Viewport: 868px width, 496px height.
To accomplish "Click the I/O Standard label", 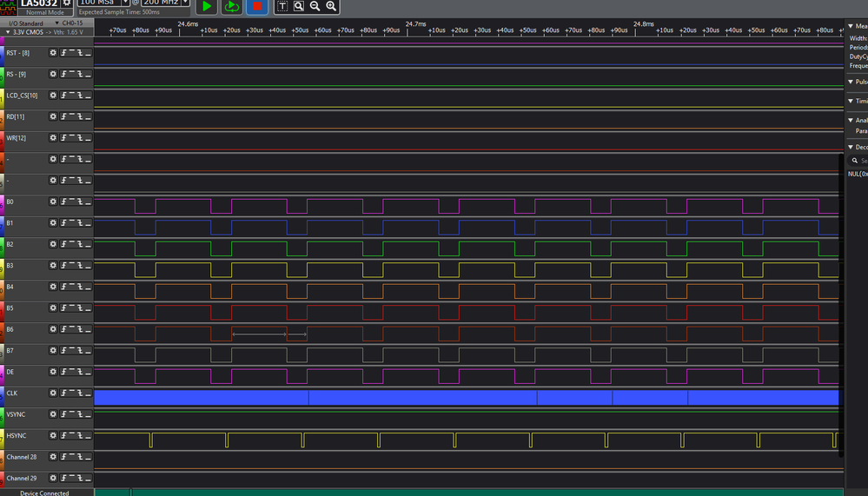I will point(26,23).
